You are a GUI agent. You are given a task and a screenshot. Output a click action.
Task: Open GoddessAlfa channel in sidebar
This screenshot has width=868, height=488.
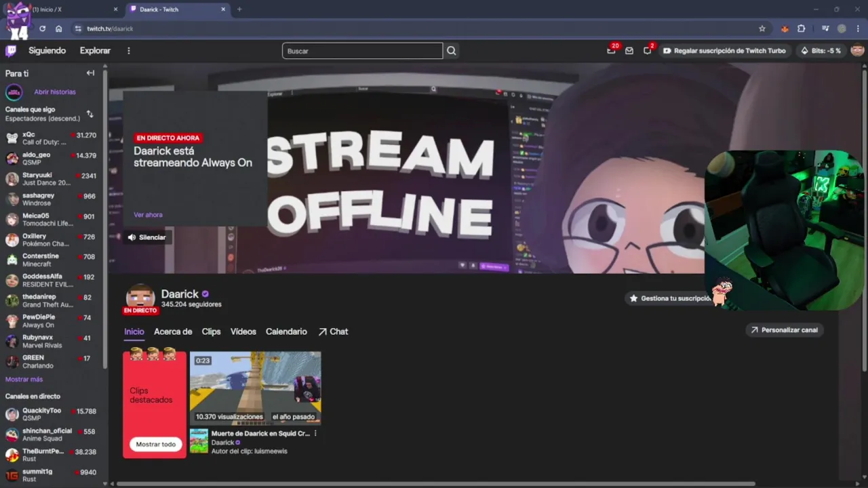coord(51,280)
